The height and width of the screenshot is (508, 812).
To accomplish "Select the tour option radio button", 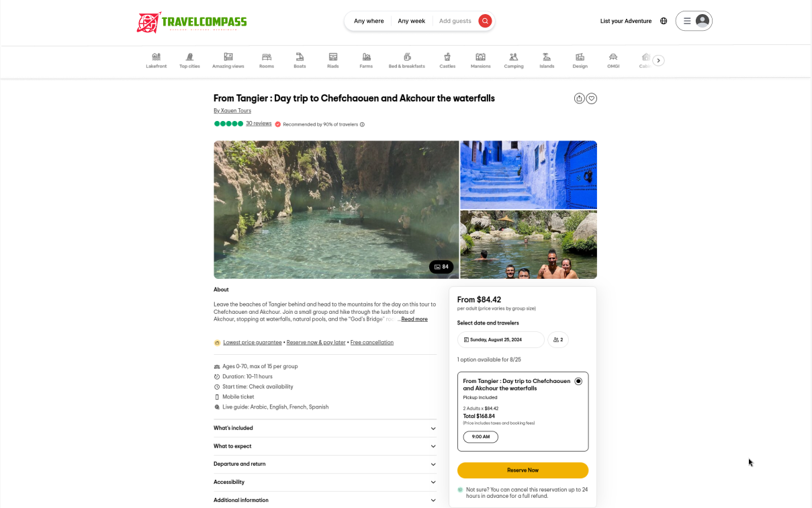I will 578,381.
